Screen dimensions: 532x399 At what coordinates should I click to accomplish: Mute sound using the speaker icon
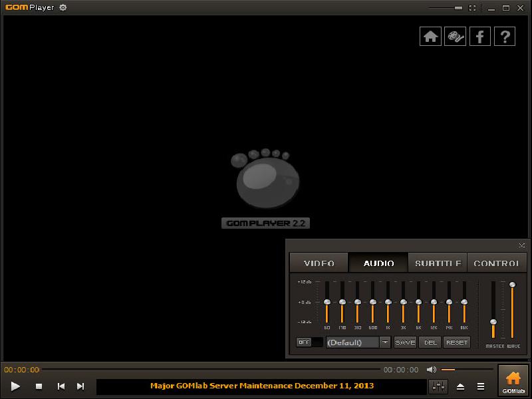[x=431, y=370]
